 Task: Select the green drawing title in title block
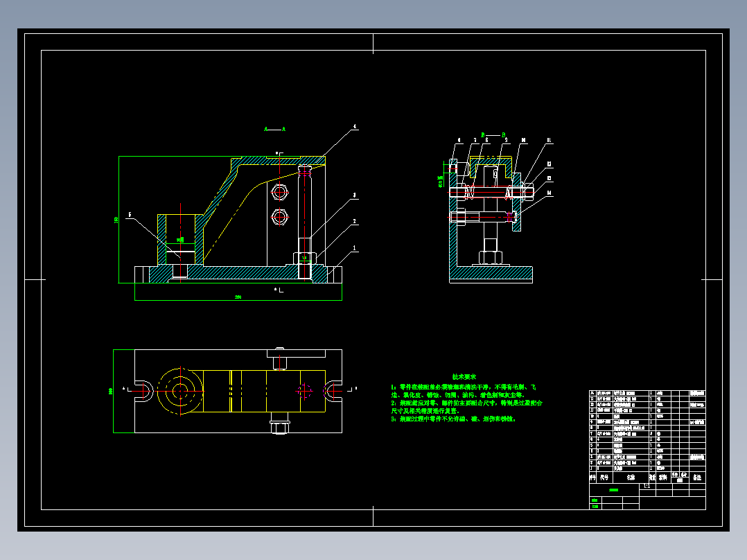(x=614, y=490)
